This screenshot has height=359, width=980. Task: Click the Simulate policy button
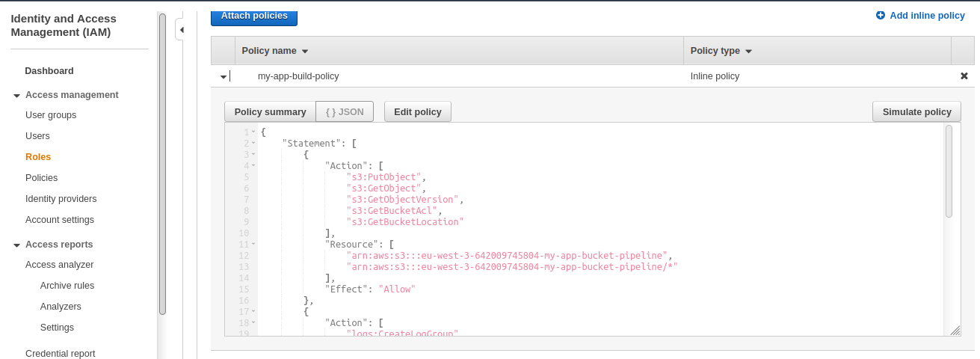(916, 111)
